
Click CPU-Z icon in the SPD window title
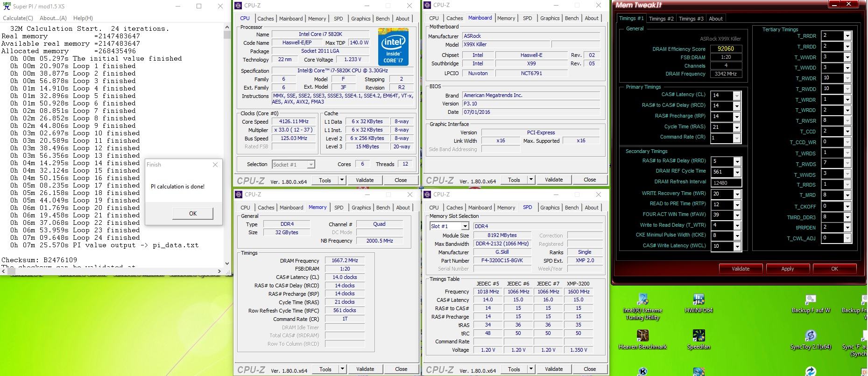click(428, 194)
